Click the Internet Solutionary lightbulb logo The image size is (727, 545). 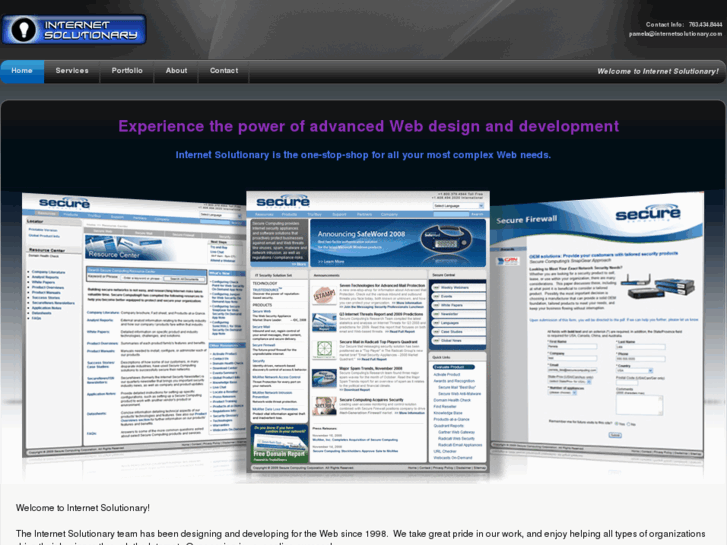coord(74,30)
